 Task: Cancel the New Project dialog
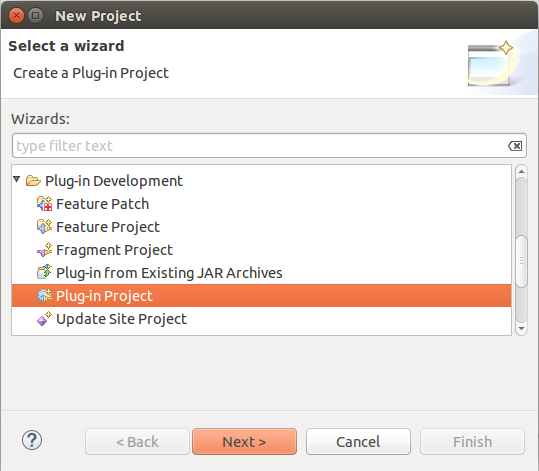[358, 442]
